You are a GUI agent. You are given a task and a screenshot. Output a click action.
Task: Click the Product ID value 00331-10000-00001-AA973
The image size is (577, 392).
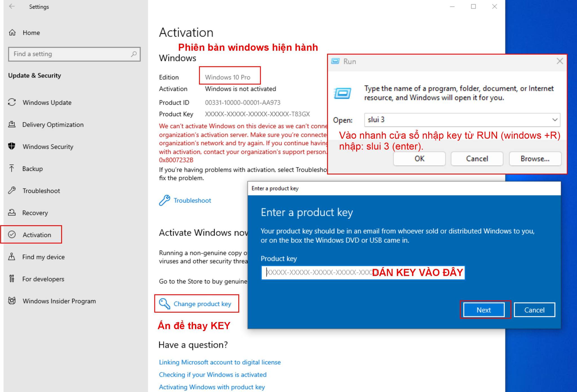(x=243, y=102)
